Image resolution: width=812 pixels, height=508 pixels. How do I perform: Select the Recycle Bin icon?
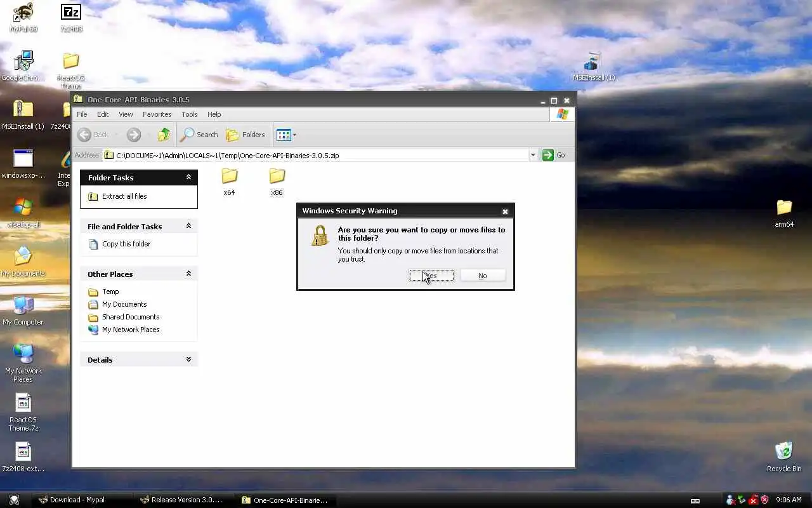[x=784, y=457]
